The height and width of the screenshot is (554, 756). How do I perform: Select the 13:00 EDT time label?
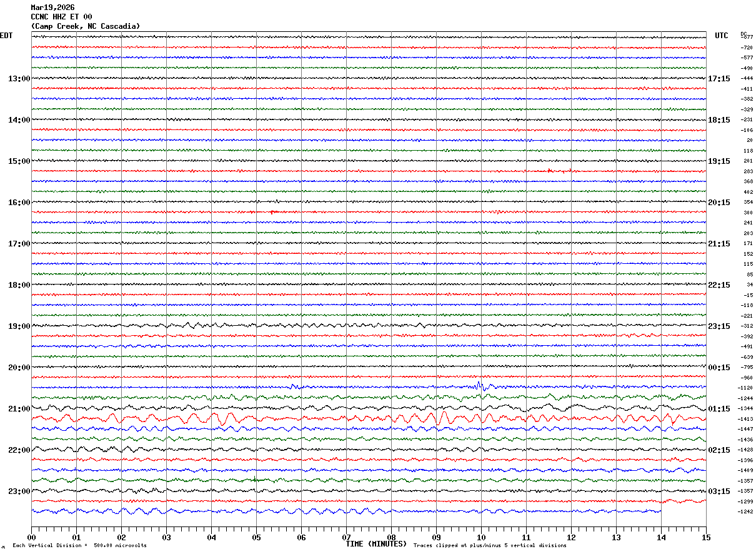click(19, 79)
